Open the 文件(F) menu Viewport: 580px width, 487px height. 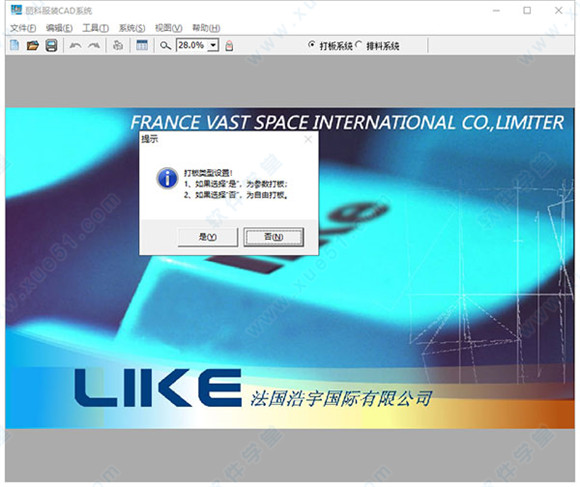23,28
